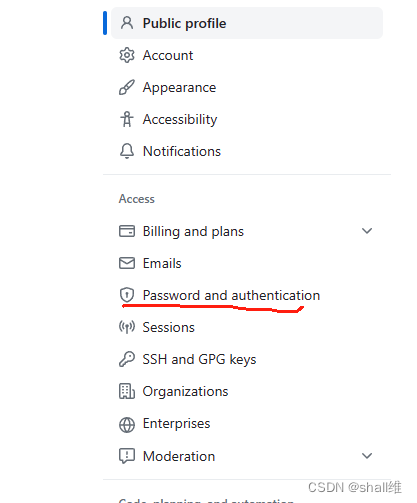Viewport: 417px width, 503px height.
Task: Click the paintbrush icon for Appearance
Action: (127, 87)
